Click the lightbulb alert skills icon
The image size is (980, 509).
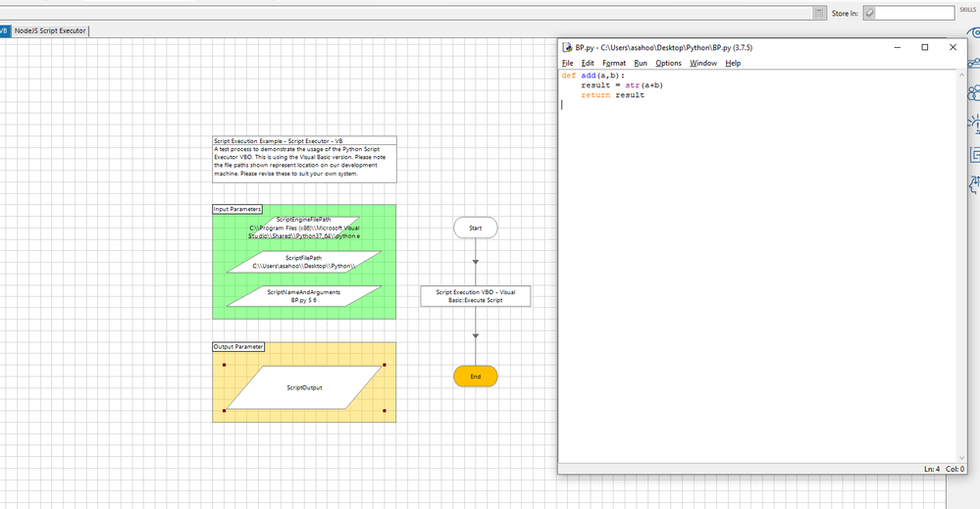pyautogui.click(x=974, y=124)
